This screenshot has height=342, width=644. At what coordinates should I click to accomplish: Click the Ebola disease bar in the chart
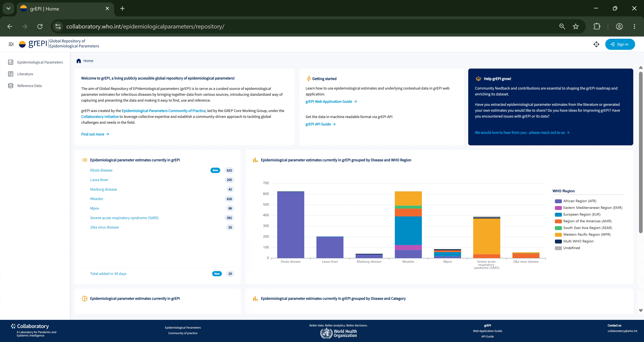point(290,225)
